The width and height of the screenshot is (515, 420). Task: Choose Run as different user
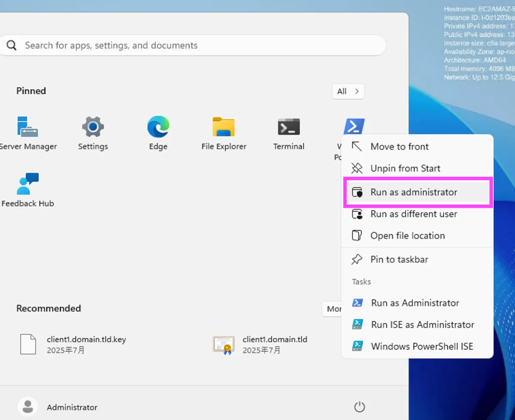(x=414, y=214)
